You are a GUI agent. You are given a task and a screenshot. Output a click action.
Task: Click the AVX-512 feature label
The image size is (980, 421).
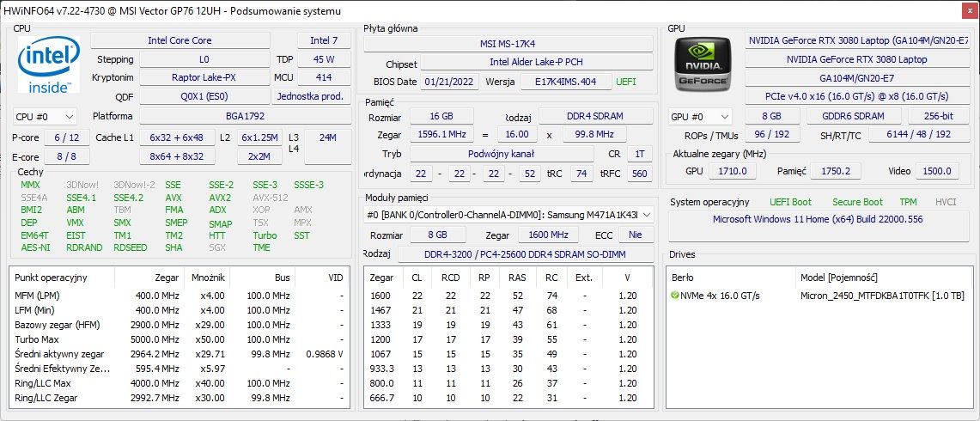[x=271, y=198]
